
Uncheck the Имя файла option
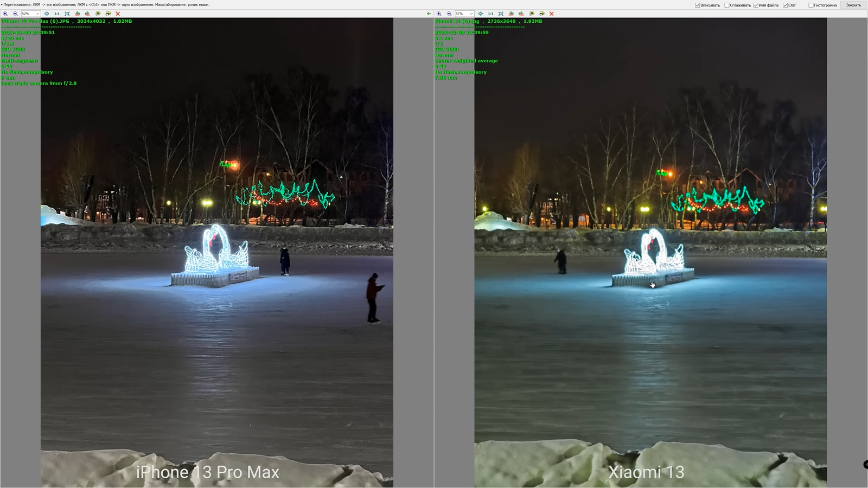pos(756,5)
